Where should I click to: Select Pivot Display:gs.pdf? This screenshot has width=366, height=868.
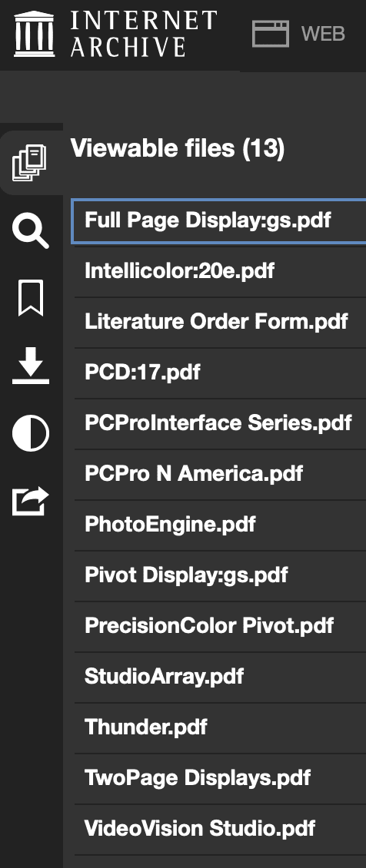point(220,575)
